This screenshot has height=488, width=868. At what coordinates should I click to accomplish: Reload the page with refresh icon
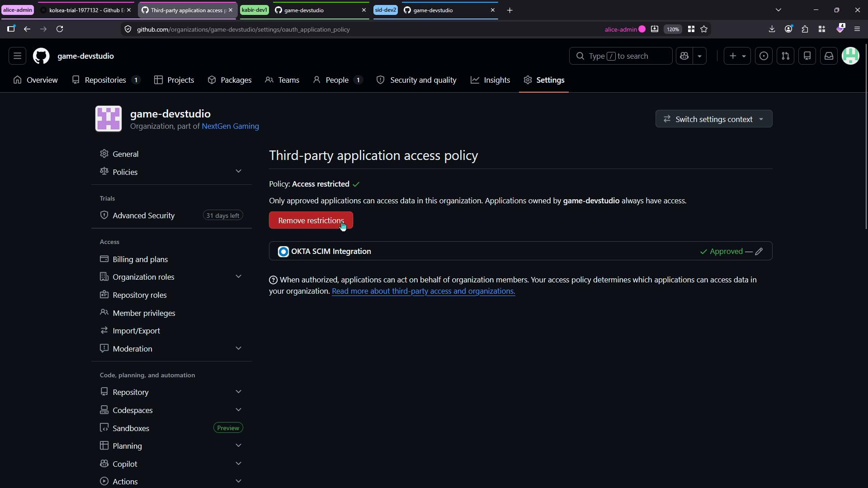[x=60, y=29]
